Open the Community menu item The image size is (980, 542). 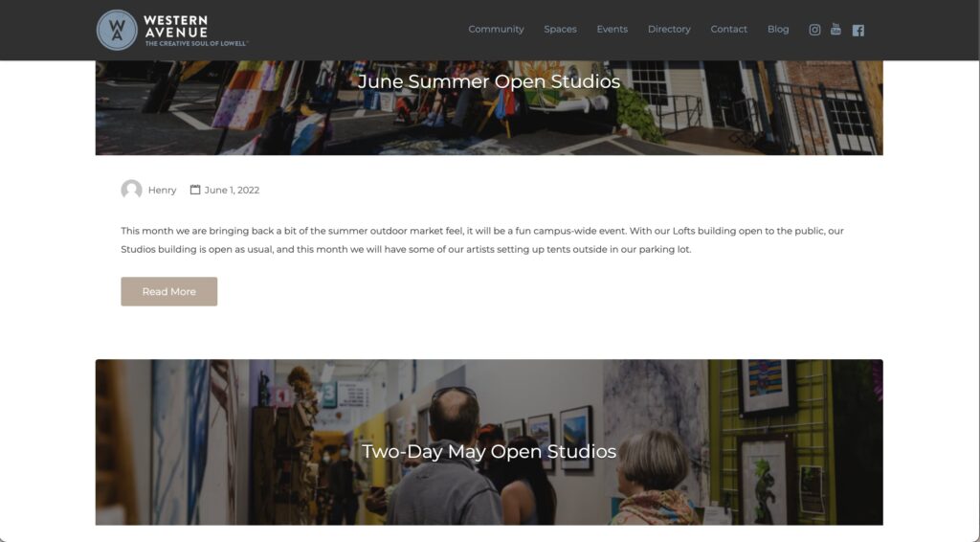(497, 30)
